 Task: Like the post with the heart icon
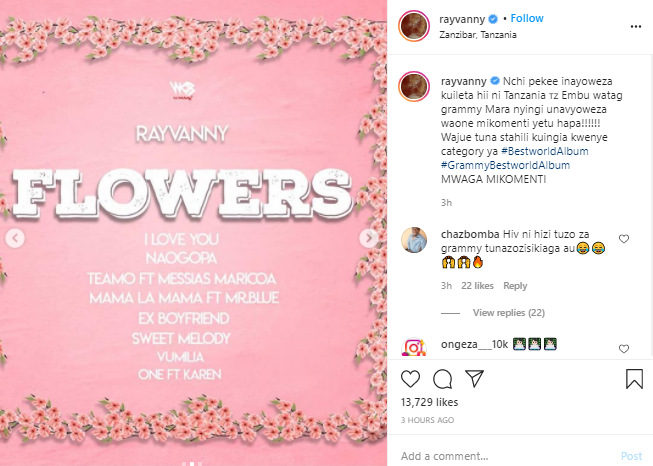[410, 379]
